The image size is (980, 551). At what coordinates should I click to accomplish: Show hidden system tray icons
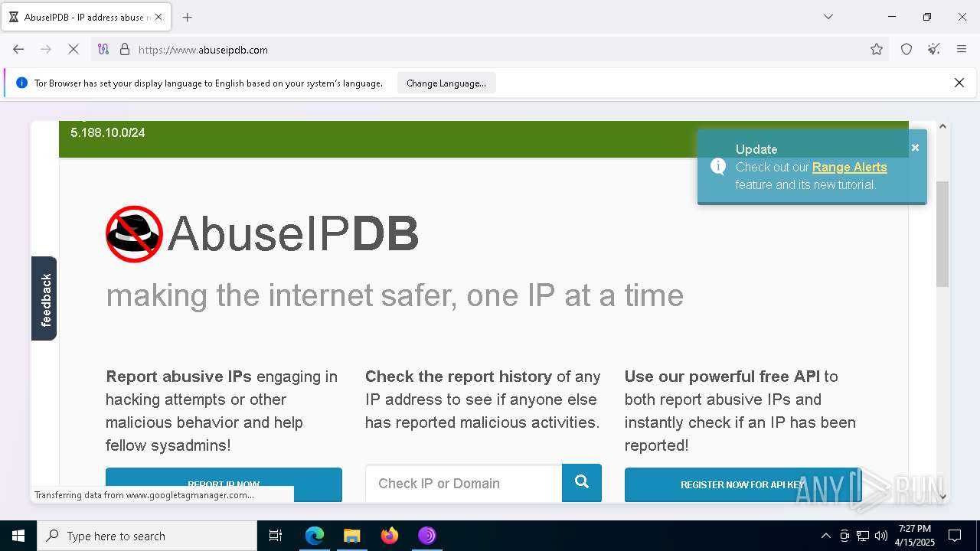825,536
